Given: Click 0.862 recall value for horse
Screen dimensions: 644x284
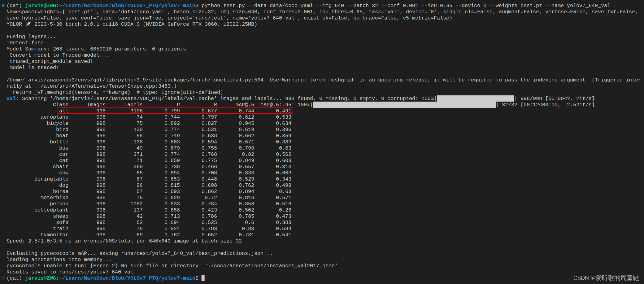Looking at the screenshot, I should coord(209,191).
